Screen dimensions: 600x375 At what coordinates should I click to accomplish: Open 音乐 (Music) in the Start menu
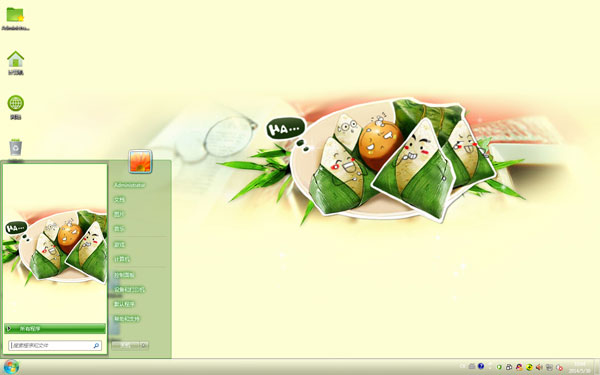point(119,229)
